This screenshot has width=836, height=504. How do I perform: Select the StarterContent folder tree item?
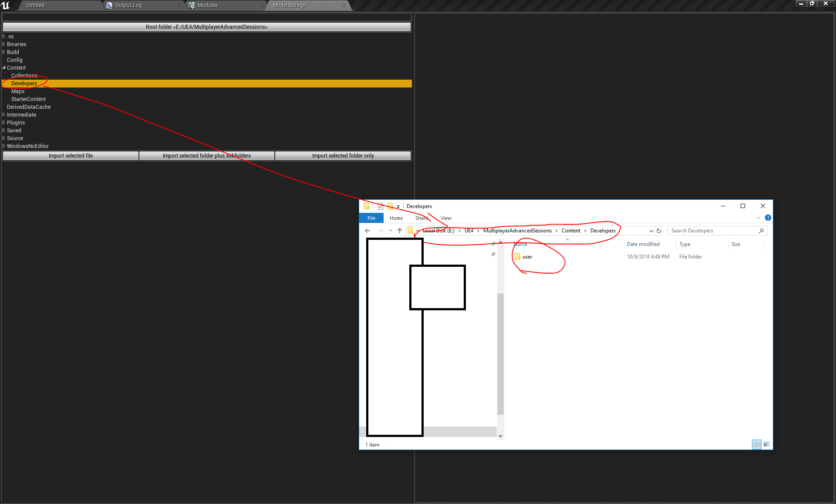pos(28,98)
